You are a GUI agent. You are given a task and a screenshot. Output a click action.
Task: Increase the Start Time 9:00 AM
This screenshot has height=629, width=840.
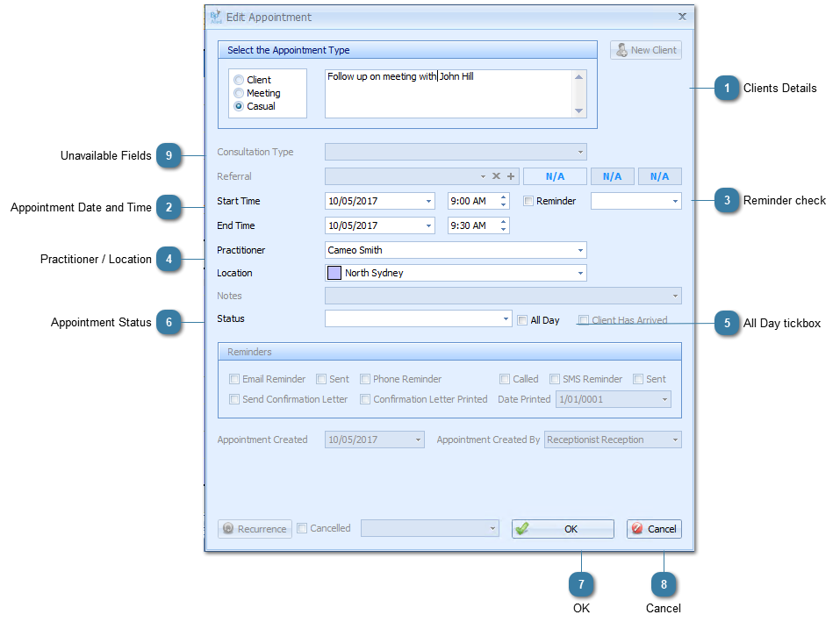coord(503,197)
